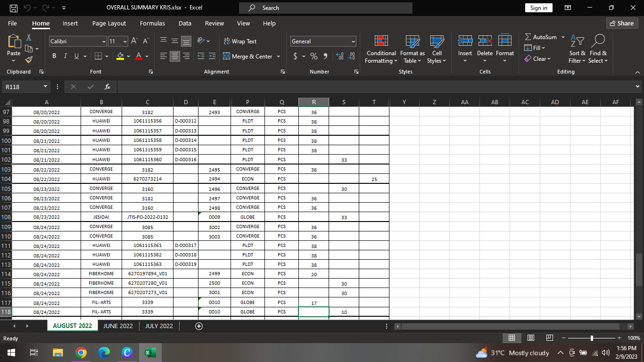The width and height of the screenshot is (644, 362).
Task: Adjust the zoom slider handle
Action: pos(592,338)
